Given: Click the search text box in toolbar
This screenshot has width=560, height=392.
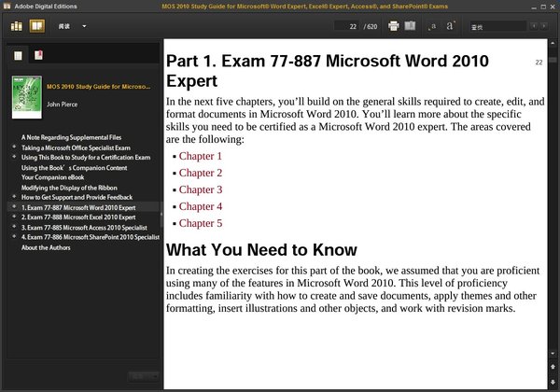Looking at the screenshot, I should 499,26.
